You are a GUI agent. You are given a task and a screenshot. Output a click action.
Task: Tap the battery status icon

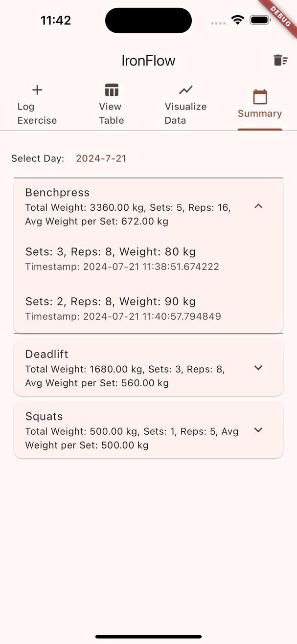260,21
